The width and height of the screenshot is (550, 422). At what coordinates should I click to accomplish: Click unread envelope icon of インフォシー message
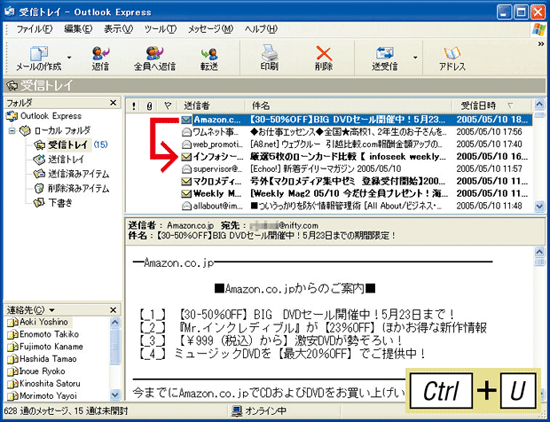pos(186,157)
